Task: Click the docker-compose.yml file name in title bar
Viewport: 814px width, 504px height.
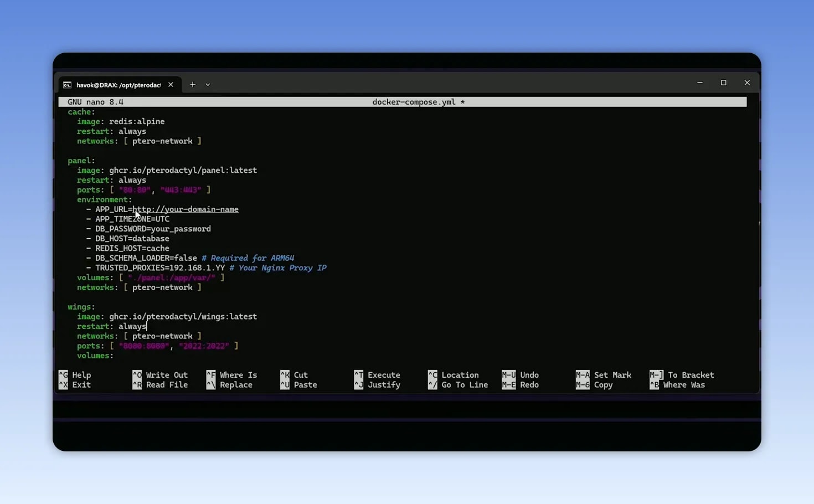Action: pos(414,102)
